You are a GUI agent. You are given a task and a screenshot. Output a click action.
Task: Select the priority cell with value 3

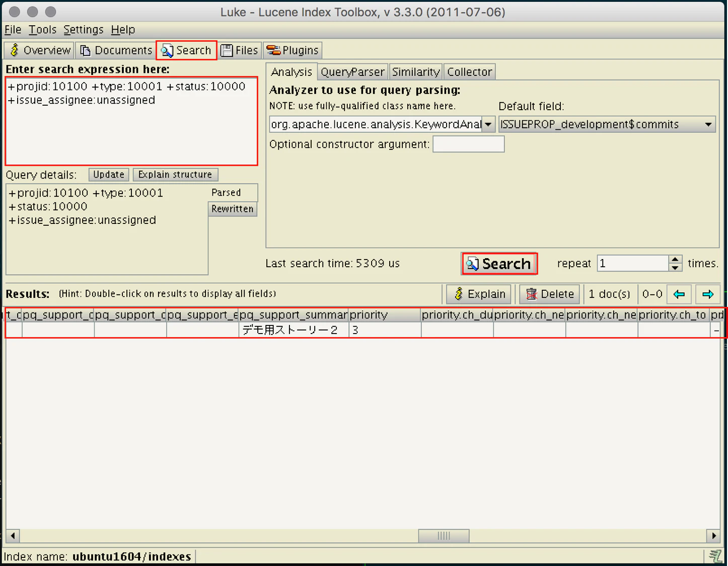[x=385, y=330]
